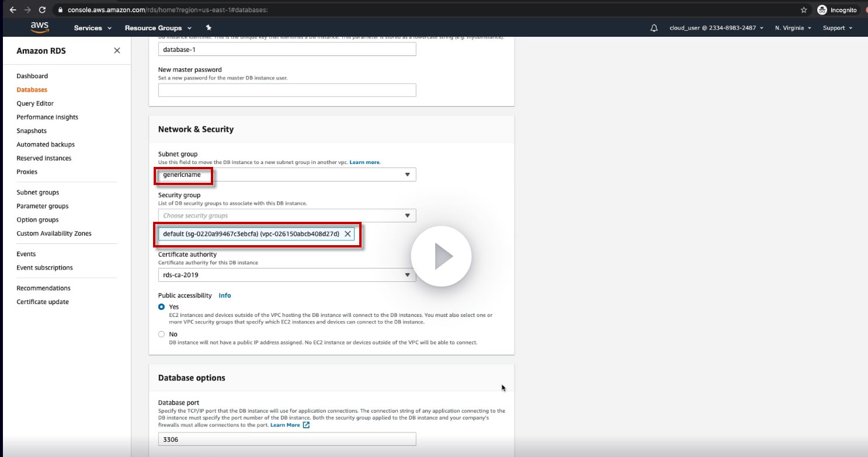868x457 pixels.
Task: Open Snapshots in the sidebar
Action: tap(32, 131)
